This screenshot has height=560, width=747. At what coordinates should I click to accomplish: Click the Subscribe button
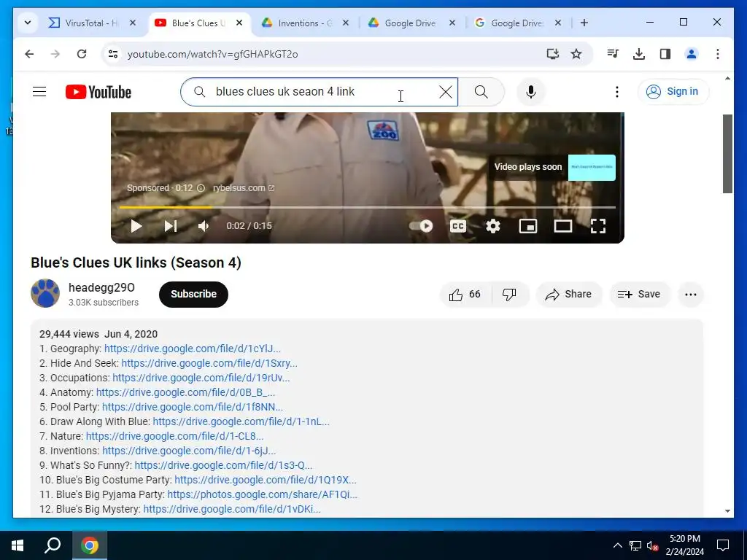pyautogui.click(x=193, y=295)
